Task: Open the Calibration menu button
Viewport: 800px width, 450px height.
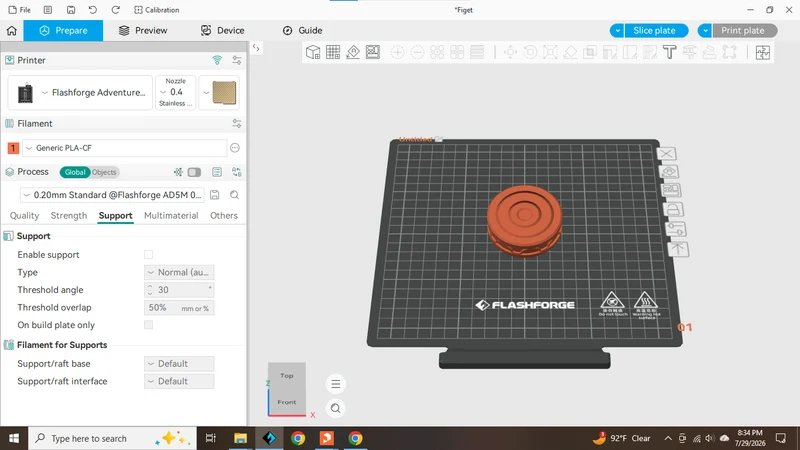Action: click(157, 10)
